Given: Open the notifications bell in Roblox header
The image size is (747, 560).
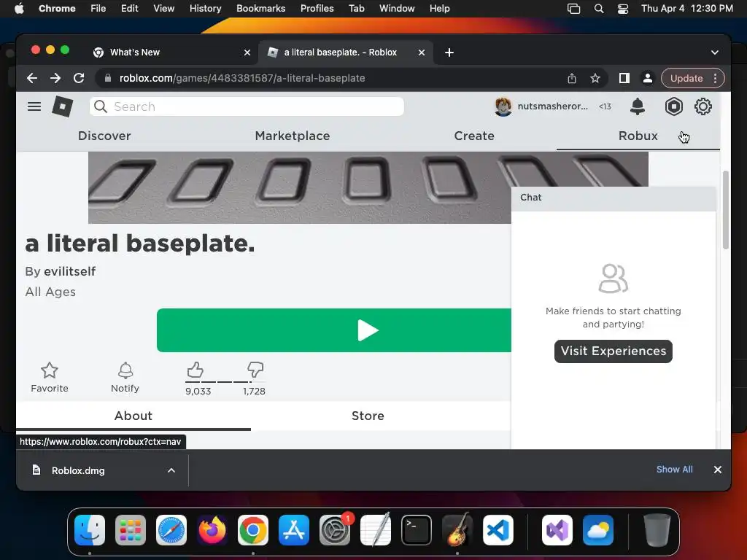Looking at the screenshot, I should [637, 106].
